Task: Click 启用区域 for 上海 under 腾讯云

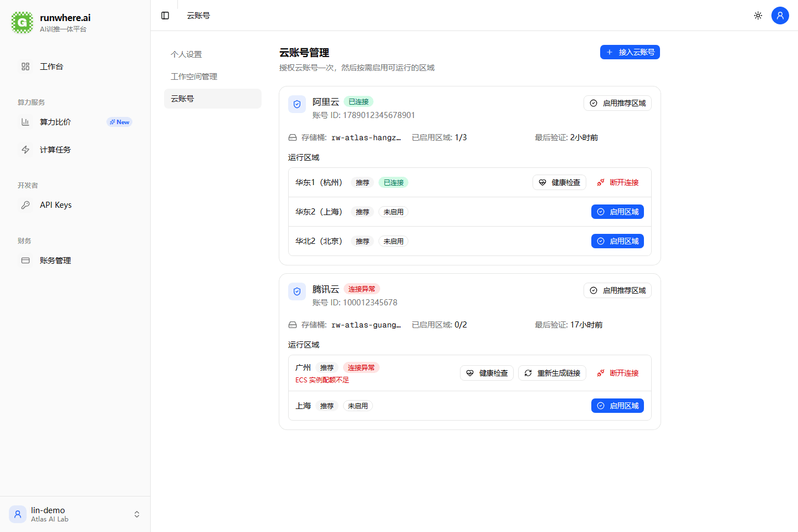Action: point(617,406)
